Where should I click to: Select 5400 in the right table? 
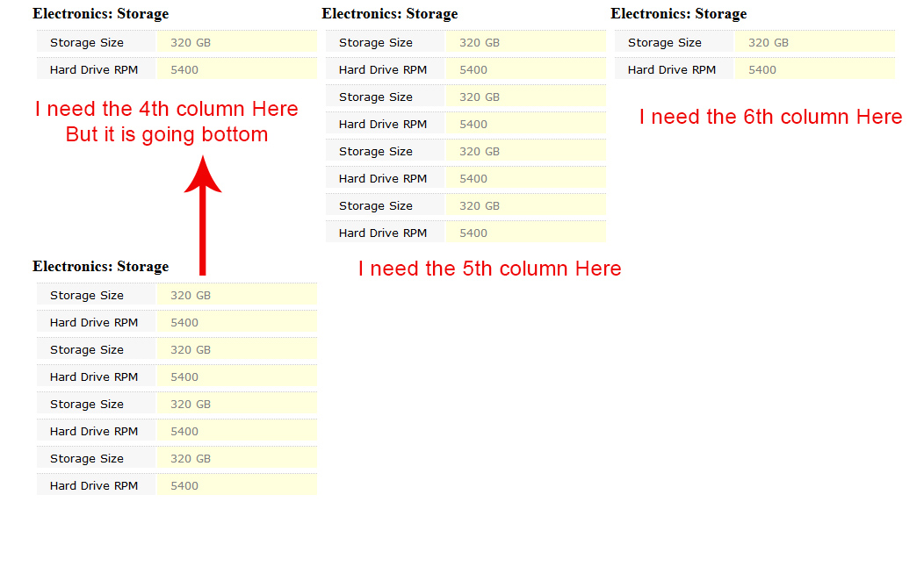coord(758,68)
